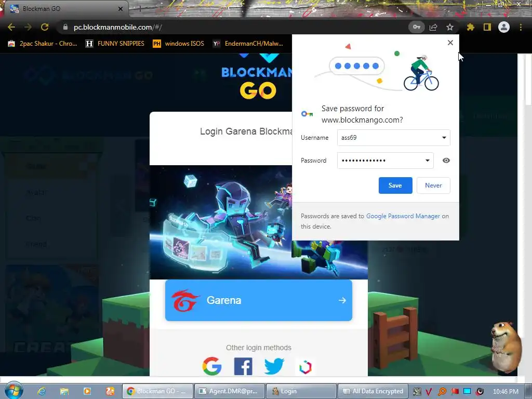Viewport: 532px width, 399px height.
Task: Click the forward navigation arrow
Action: (28, 27)
